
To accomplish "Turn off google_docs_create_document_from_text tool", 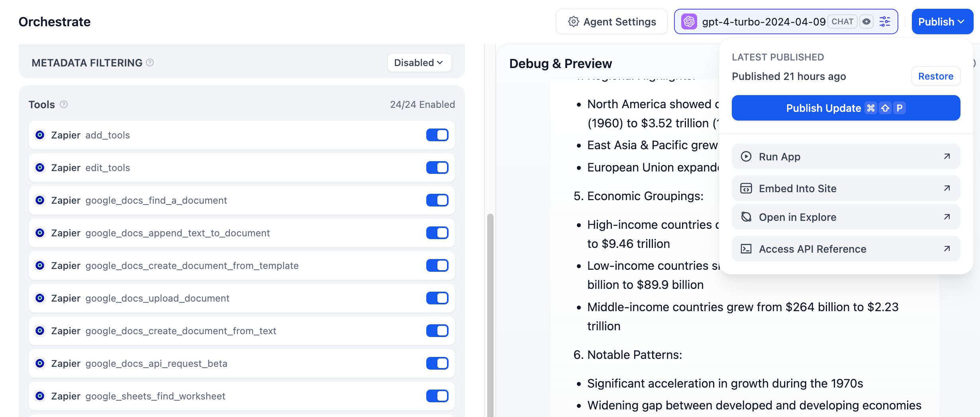I will pos(437,331).
